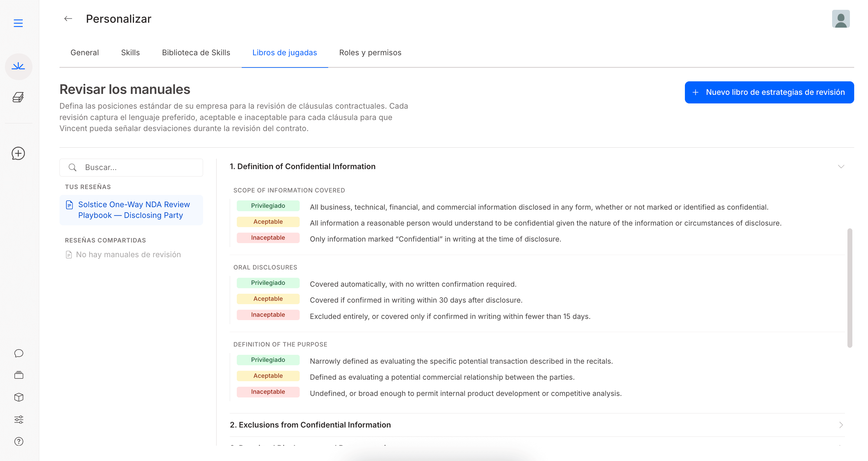Open the stacked folders icon in the sidebar

tap(19, 375)
